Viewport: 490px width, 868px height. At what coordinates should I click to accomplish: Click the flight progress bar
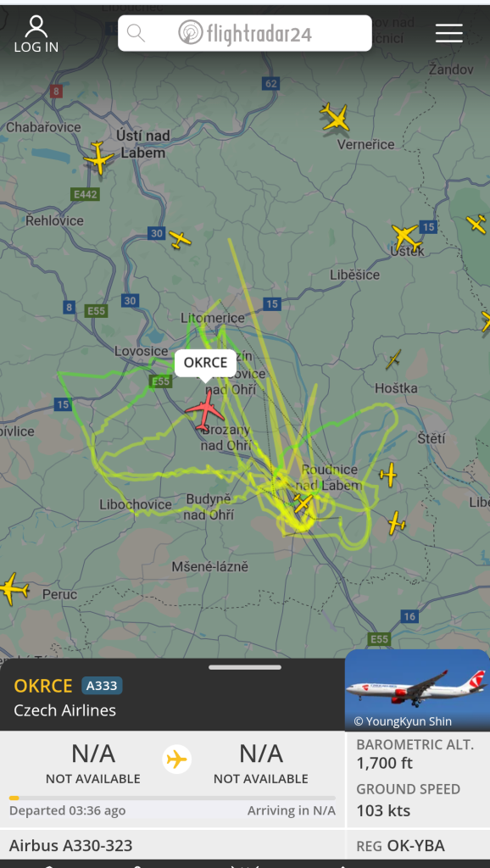172,798
